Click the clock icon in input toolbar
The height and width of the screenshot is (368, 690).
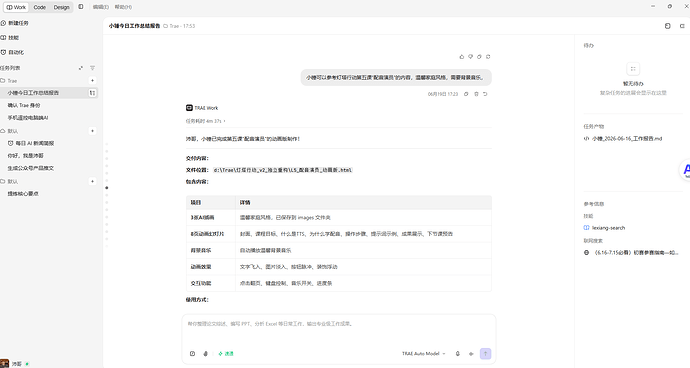tap(192, 354)
